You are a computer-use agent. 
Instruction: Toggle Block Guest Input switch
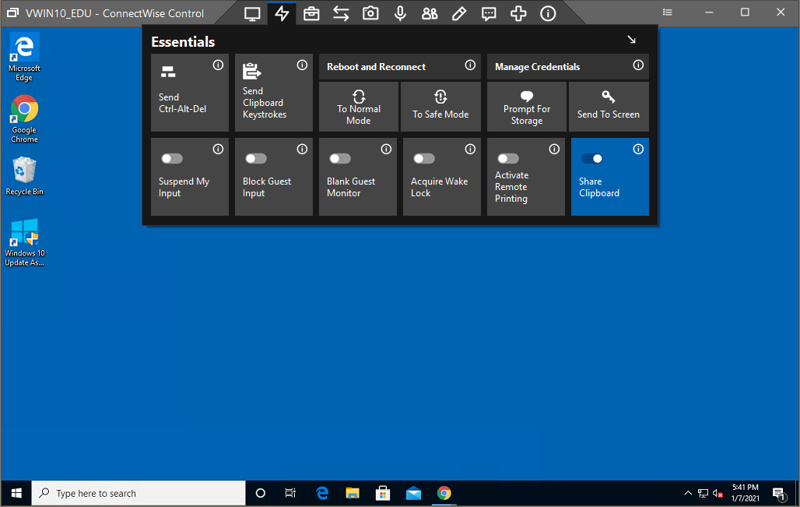click(256, 159)
